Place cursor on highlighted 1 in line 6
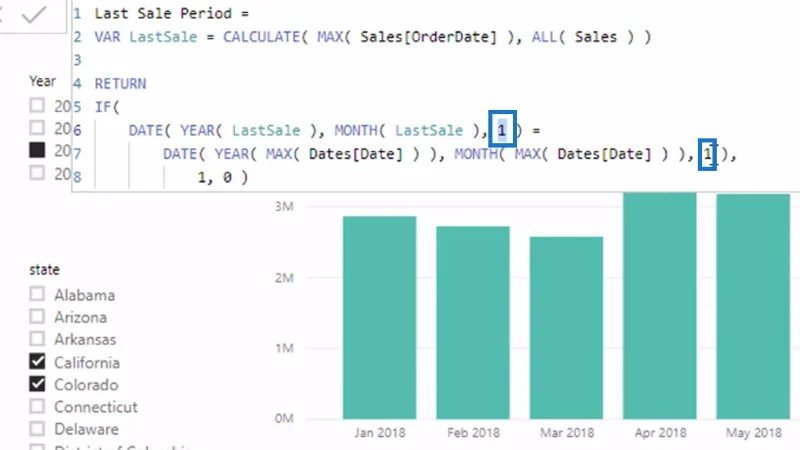800x450 pixels. pyautogui.click(x=502, y=131)
